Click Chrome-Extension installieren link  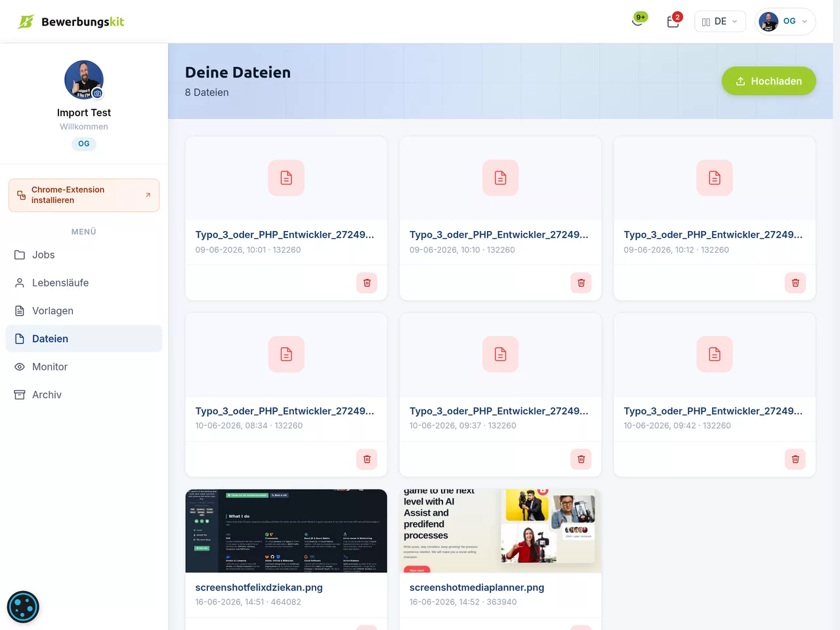84,195
